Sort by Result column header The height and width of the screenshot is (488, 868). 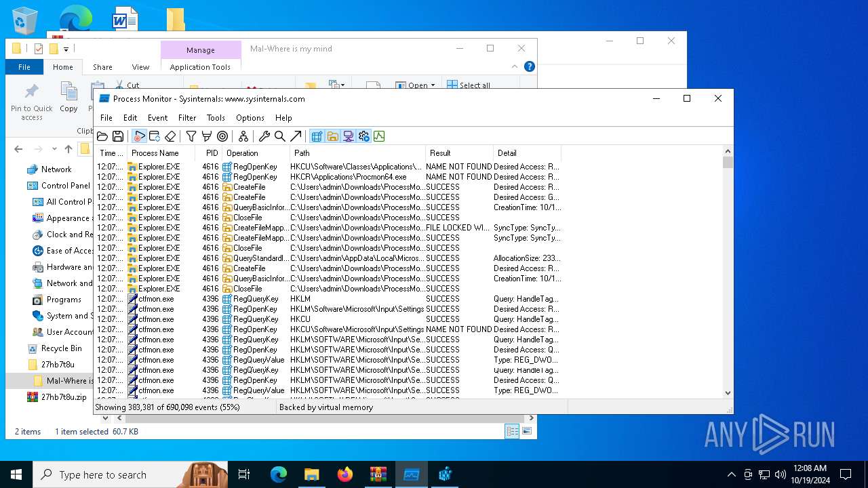coord(459,153)
